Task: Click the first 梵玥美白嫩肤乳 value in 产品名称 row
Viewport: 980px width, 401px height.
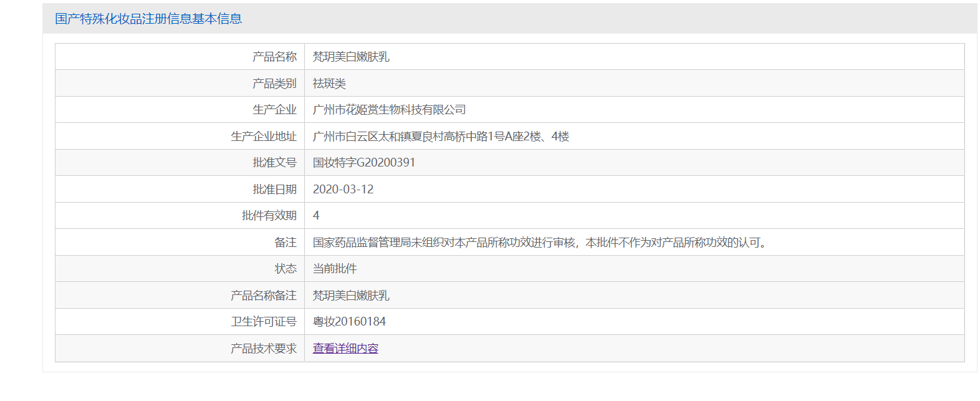Action: [351, 57]
